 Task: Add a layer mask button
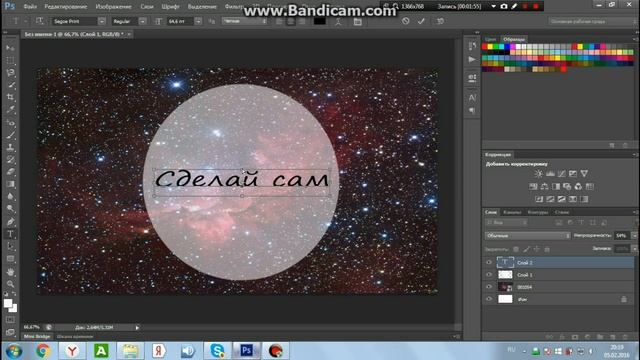[x=575, y=337]
